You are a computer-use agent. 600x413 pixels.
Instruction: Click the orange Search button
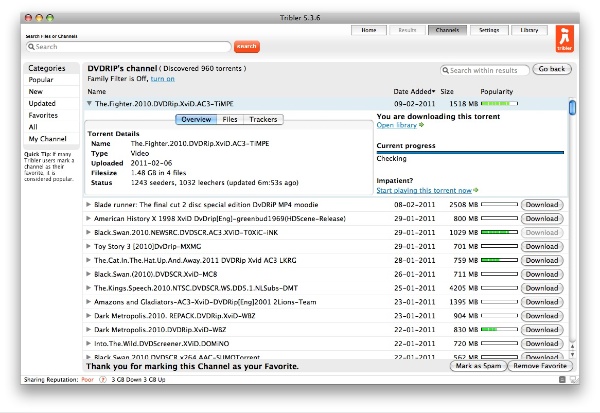point(246,46)
